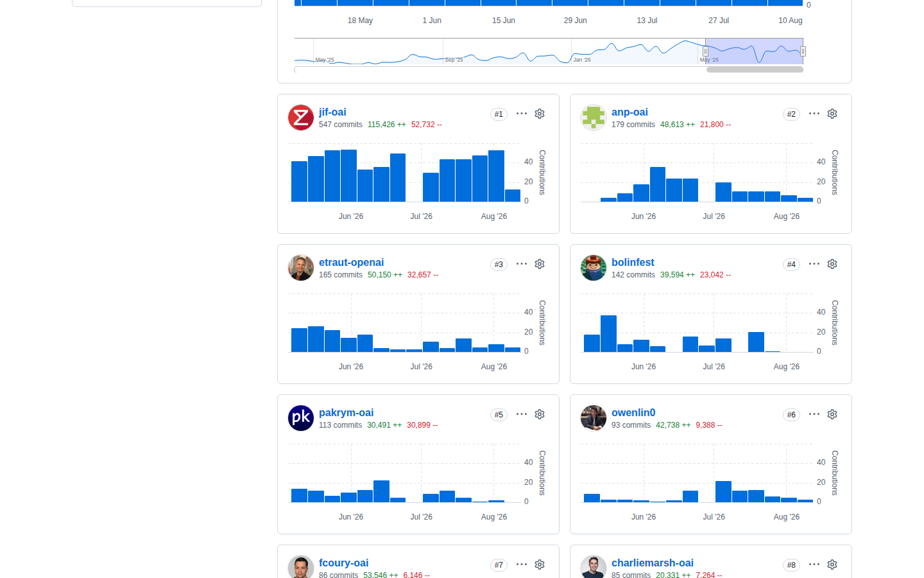Click 142 commits link for bolinfest

click(633, 275)
